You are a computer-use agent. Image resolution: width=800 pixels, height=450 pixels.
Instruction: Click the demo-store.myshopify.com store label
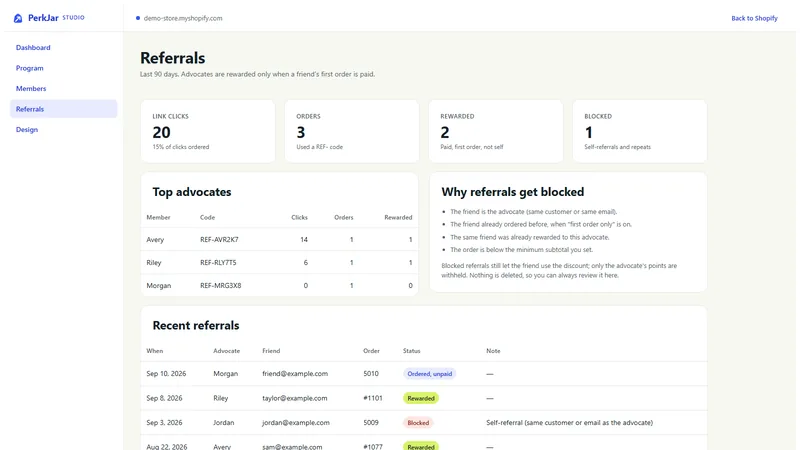(183, 18)
